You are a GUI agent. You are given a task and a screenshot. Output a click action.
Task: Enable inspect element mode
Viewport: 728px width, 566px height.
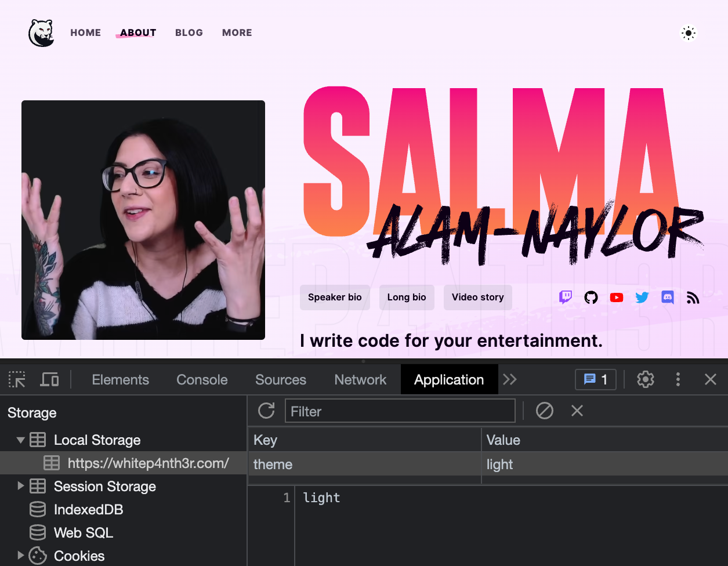point(16,379)
